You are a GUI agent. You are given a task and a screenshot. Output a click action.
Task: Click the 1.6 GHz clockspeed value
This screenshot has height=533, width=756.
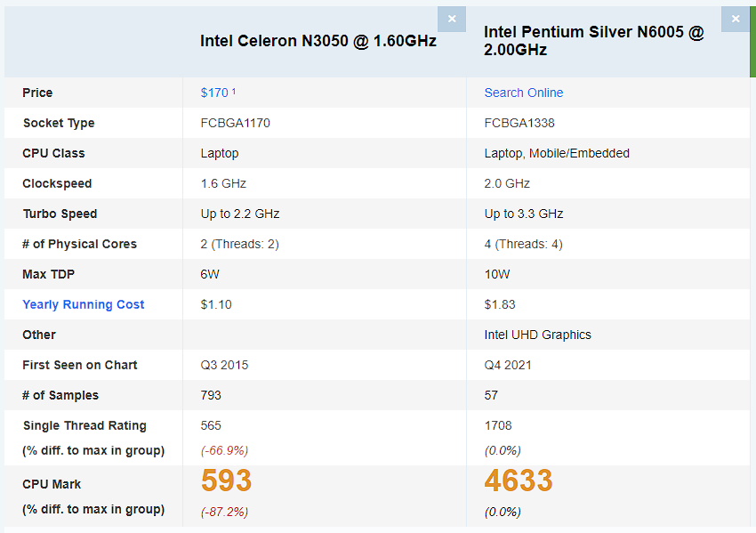pyautogui.click(x=223, y=184)
